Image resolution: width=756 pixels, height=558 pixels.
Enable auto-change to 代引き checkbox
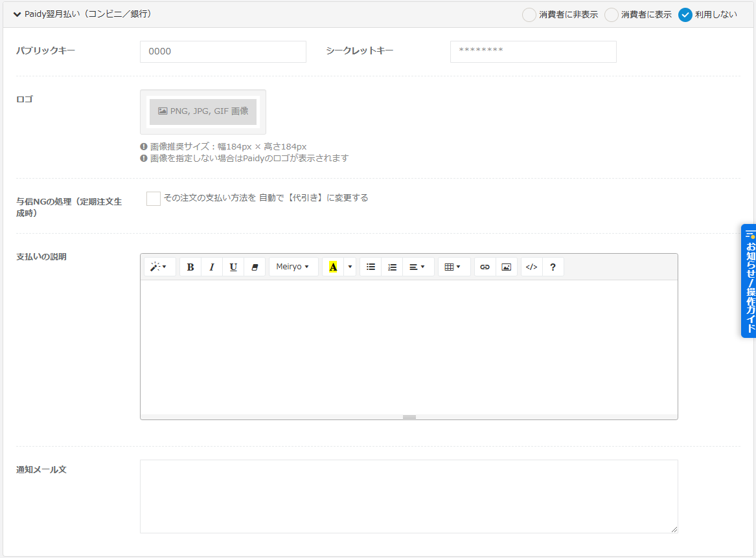point(154,199)
